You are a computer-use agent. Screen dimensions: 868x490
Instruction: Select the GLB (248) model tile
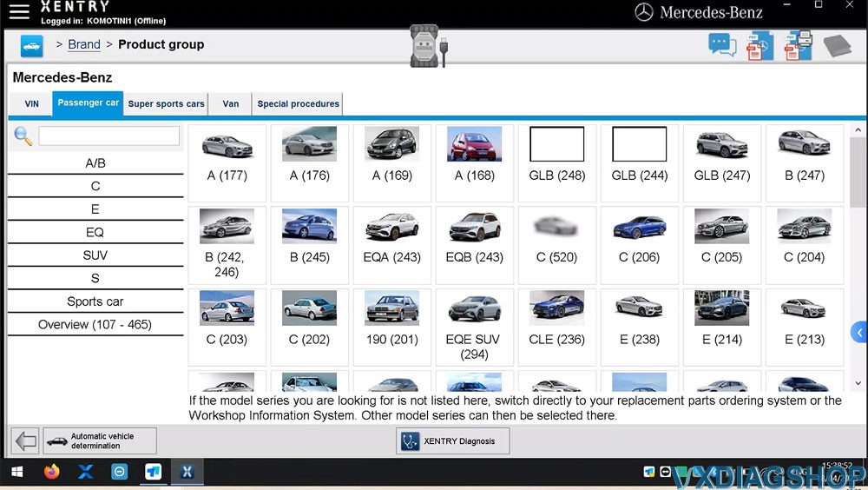click(557, 163)
